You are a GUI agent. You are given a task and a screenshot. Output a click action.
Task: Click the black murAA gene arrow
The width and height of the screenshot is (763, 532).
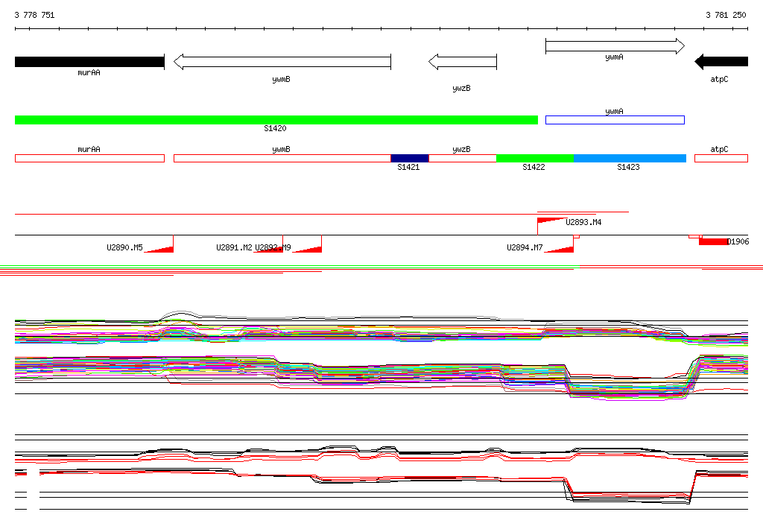(x=89, y=62)
